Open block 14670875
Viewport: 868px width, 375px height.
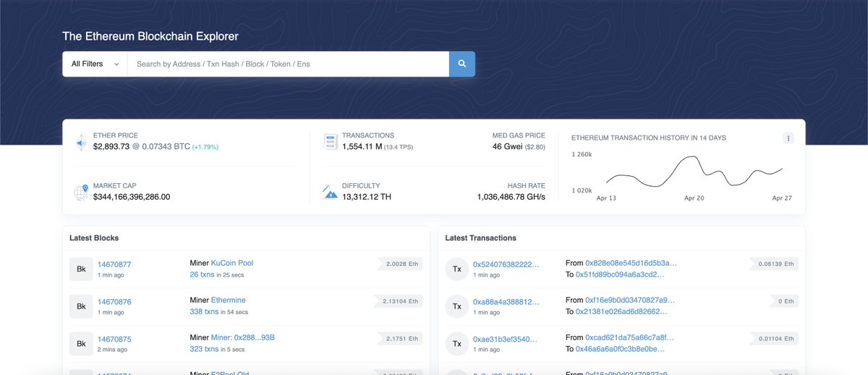coord(114,339)
